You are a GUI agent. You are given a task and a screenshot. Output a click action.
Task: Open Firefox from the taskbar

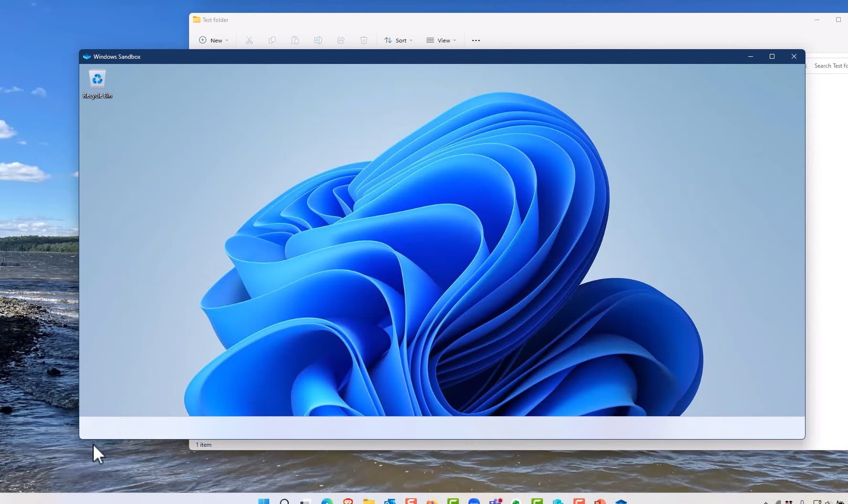click(431, 501)
